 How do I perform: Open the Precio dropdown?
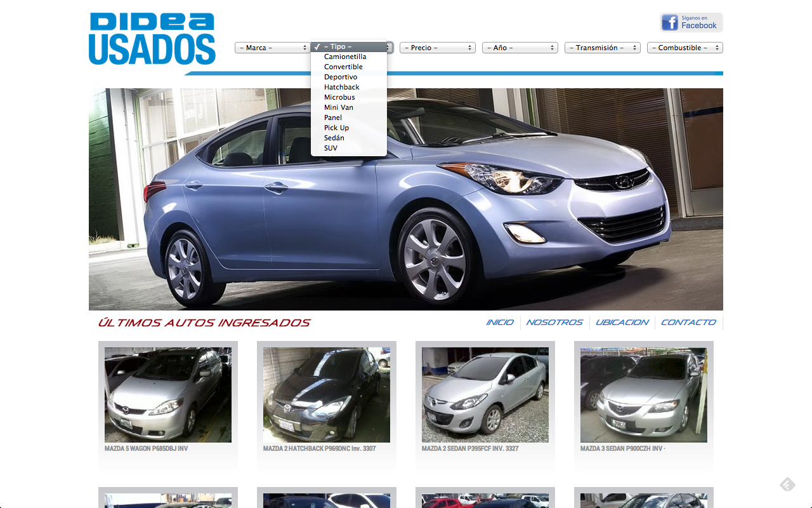click(x=438, y=48)
